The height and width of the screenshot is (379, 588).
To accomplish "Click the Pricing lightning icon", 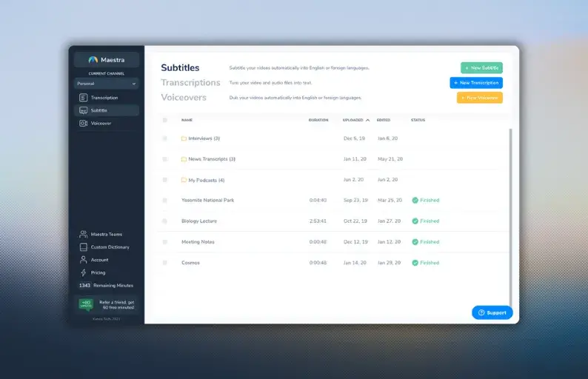I will (84, 272).
